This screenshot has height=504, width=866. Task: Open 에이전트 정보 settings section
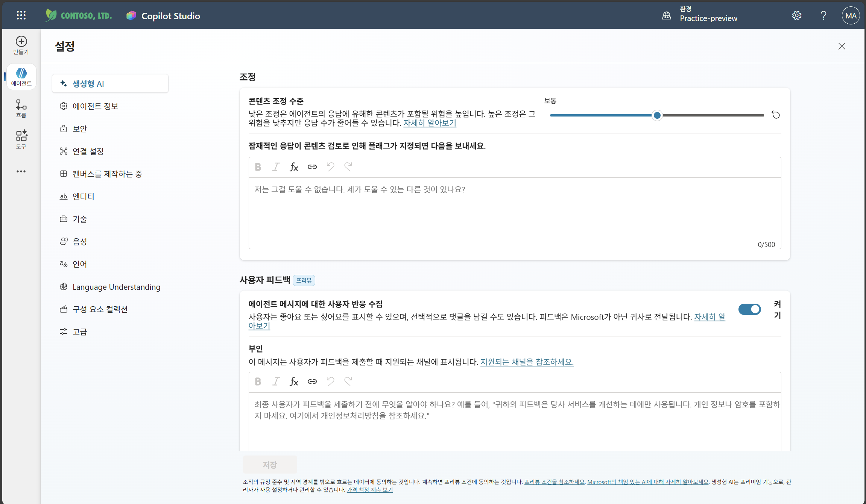point(110,106)
